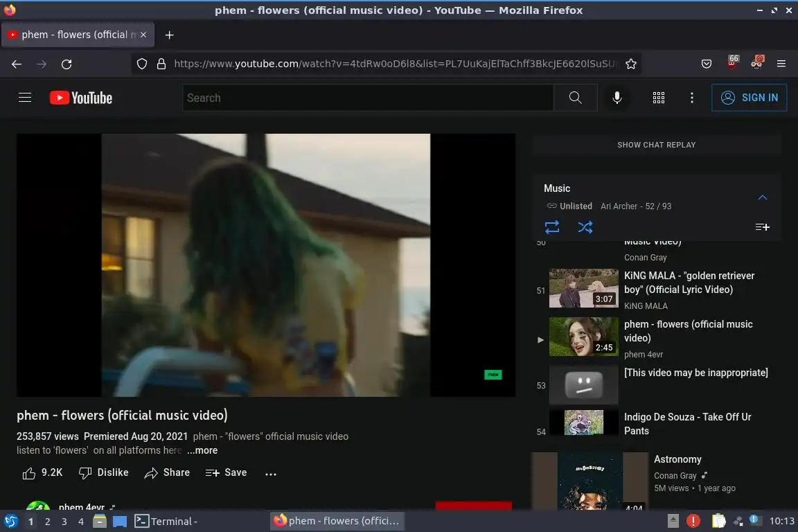The height and width of the screenshot is (532, 798).
Task: Start voice search with microphone icon
Action: [617, 98]
